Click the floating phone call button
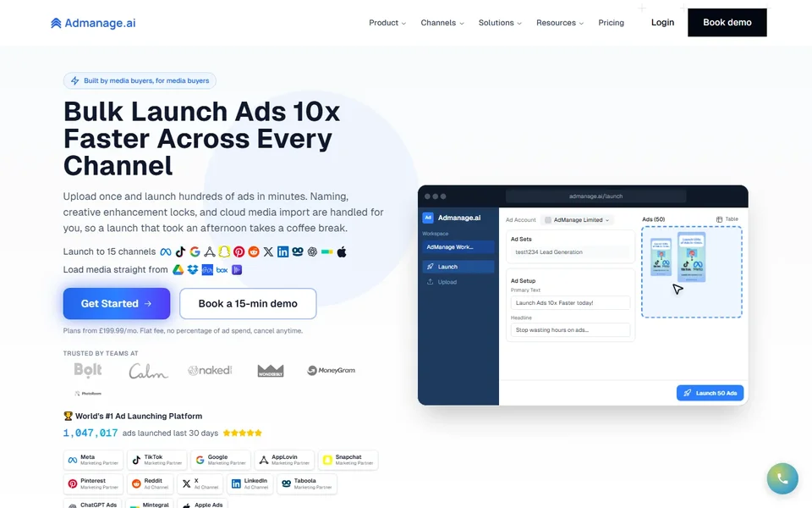The height and width of the screenshot is (508, 812). [x=782, y=478]
